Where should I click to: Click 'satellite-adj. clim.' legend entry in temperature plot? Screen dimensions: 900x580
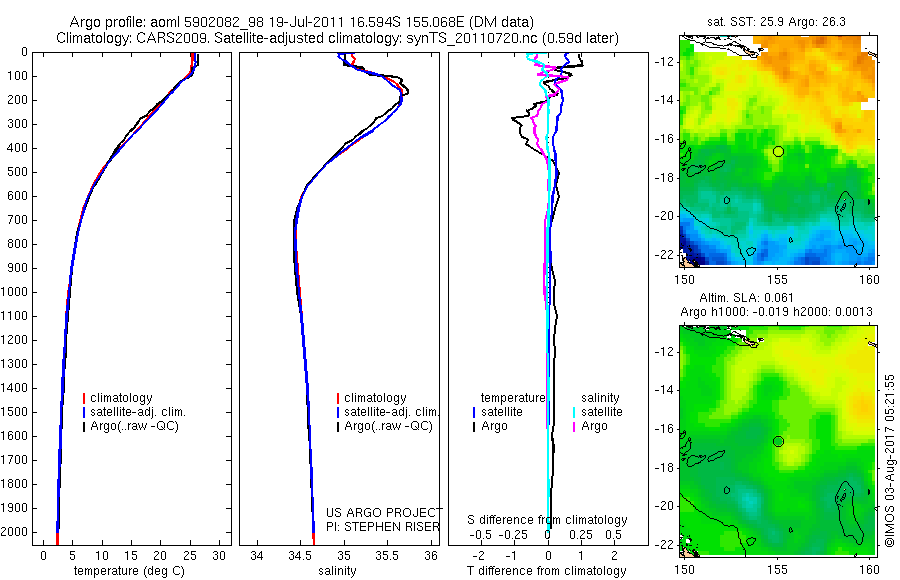tap(138, 412)
